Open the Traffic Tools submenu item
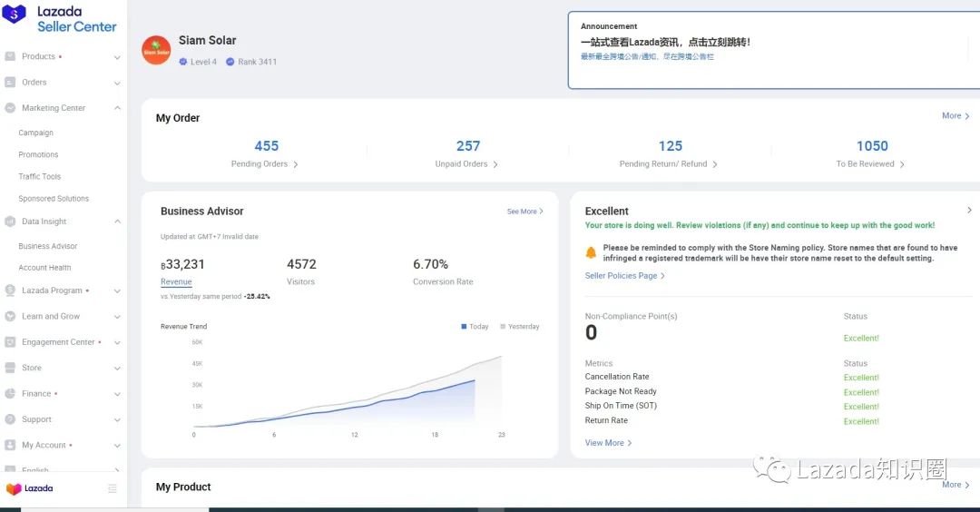Screen dimensions: 980x512 [x=39, y=176]
